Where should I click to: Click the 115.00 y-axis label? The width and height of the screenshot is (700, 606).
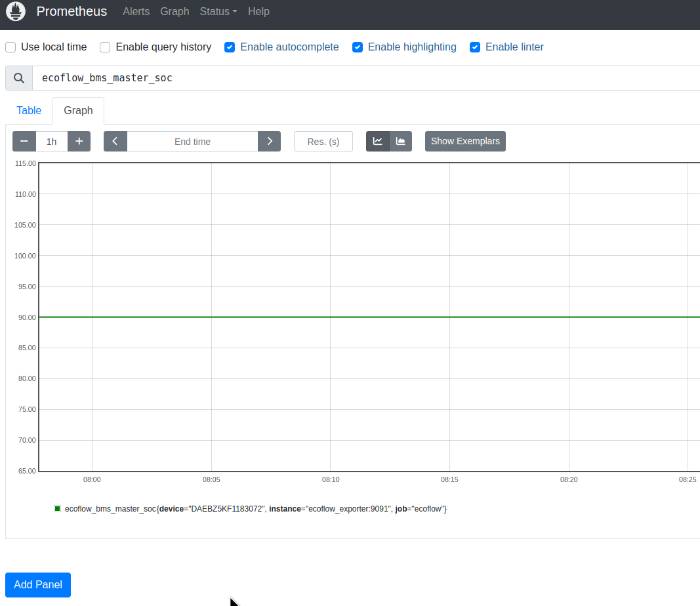26,163
